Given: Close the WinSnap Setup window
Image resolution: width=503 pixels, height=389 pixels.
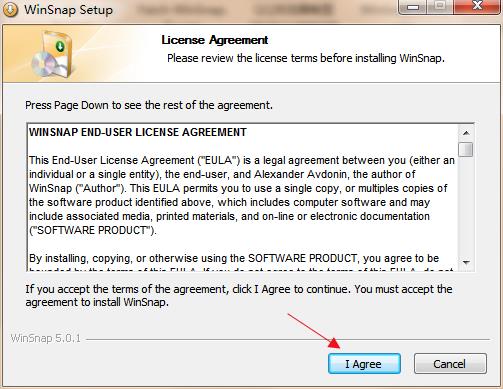Looking at the screenshot, I should (x=477, y=7).
